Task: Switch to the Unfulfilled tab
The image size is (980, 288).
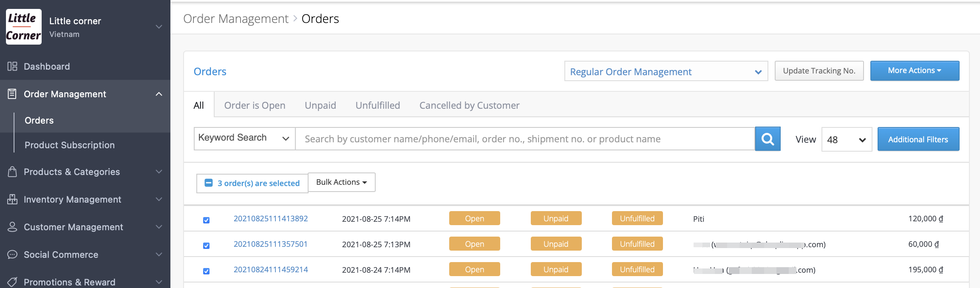Action: point(378,105)
